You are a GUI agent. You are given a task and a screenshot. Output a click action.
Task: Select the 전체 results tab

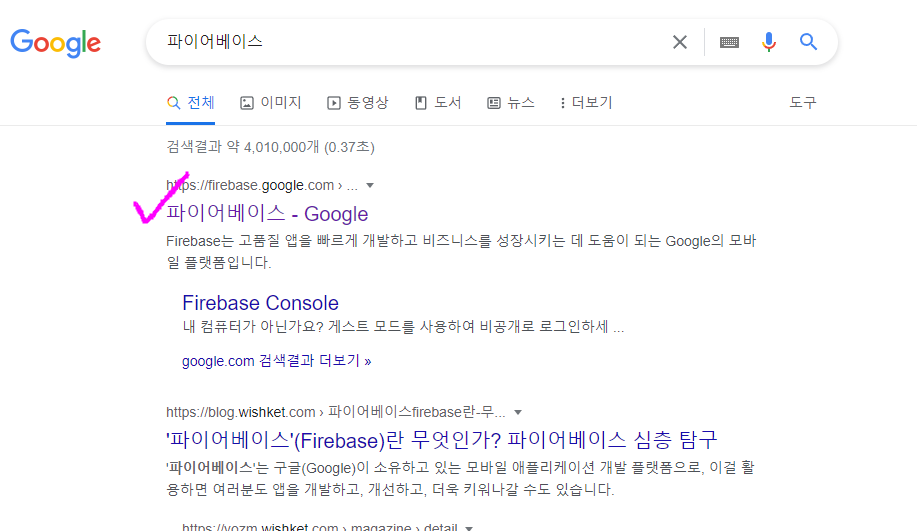191,103
